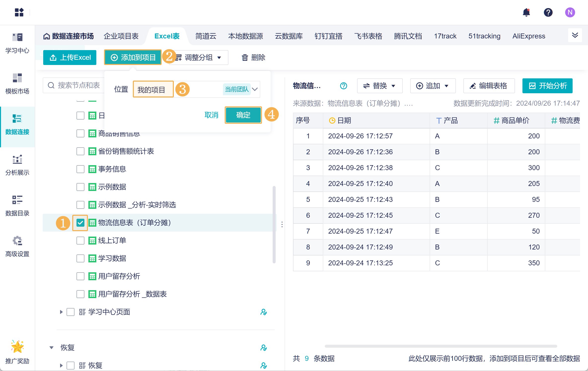
Task: Click the horizontal scrollbar under the data table
Action: (441, 346)
